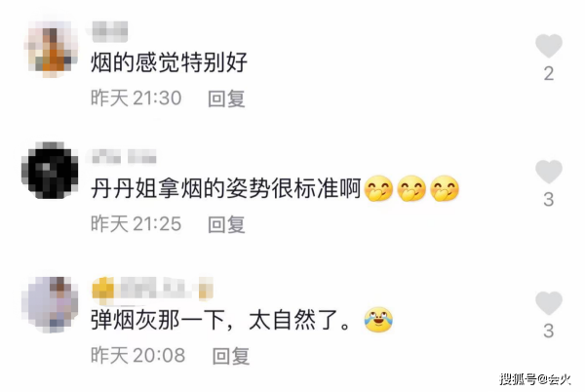This screenshot has width=585, height=392.
Task: Click the middle covering-mouth emoji
Action: (411, 188)
